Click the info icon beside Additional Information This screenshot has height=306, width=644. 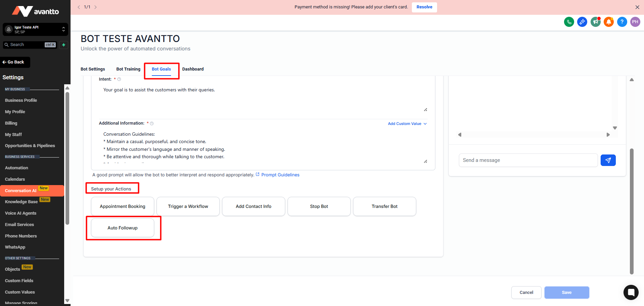coord(152,124)
